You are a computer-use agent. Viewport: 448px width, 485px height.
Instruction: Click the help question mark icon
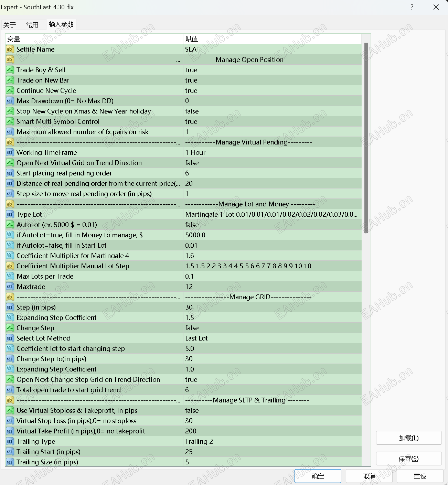[x=412, y=7]
